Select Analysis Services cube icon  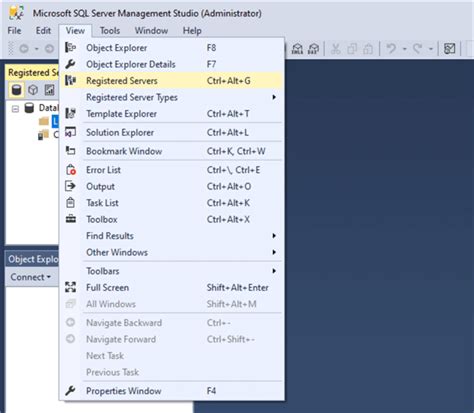pos(33,90)
